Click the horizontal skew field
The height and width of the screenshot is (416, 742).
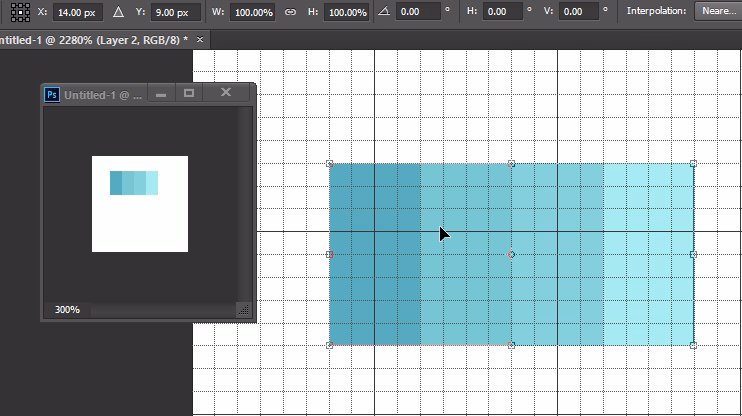(x=503, y=11)
